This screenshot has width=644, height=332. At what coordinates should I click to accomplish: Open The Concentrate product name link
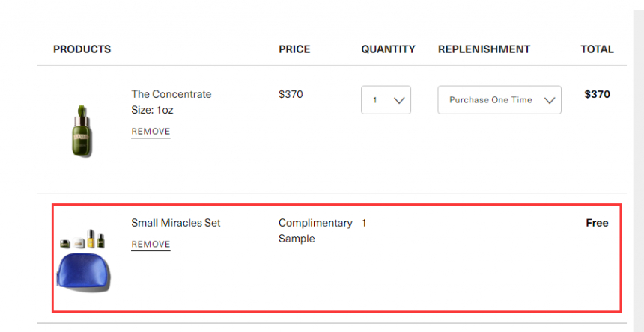click(171, 94)
